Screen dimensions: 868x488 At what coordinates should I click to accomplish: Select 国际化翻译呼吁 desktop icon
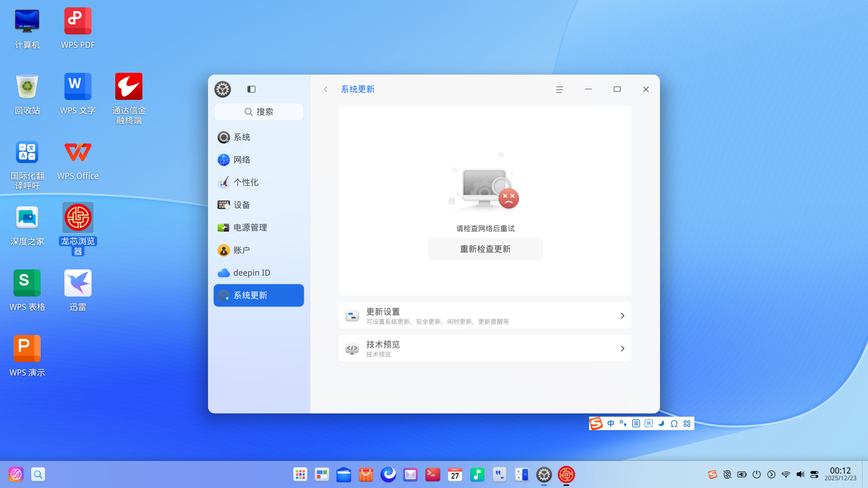point(27,164)
